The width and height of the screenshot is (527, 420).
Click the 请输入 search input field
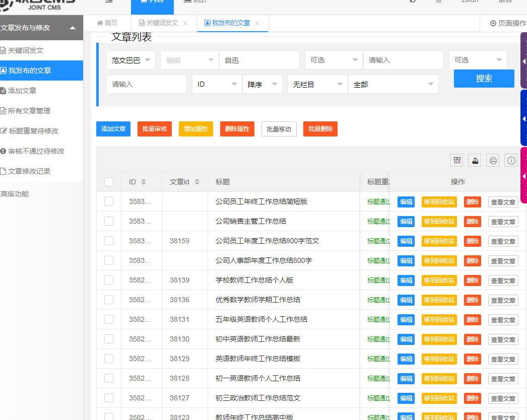coord(146,84)
